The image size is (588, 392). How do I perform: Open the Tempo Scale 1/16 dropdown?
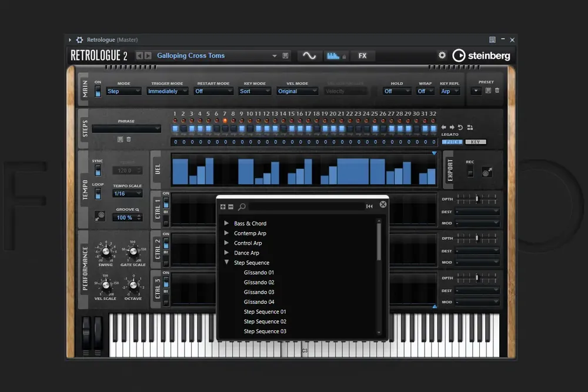[128, 193]
